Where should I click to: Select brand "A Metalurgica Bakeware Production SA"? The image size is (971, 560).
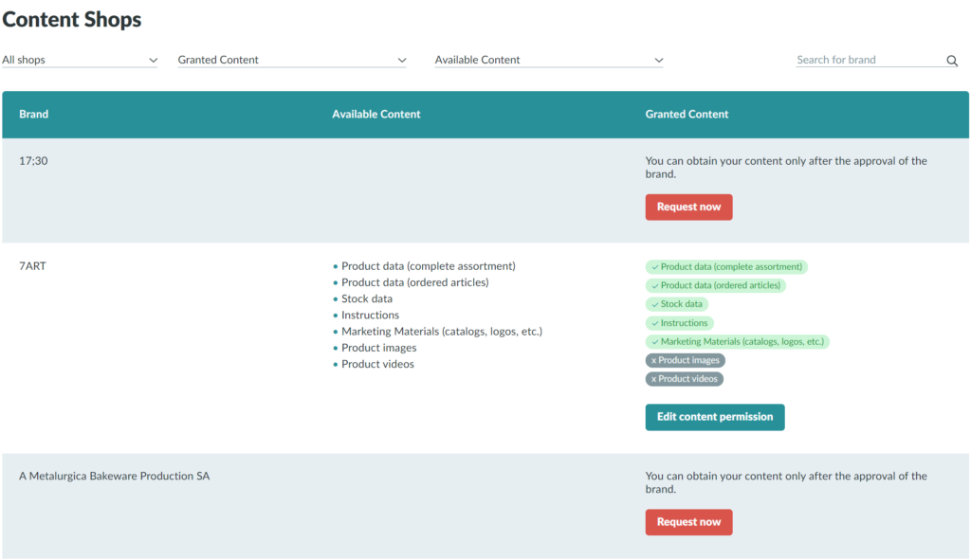(114, 476)
